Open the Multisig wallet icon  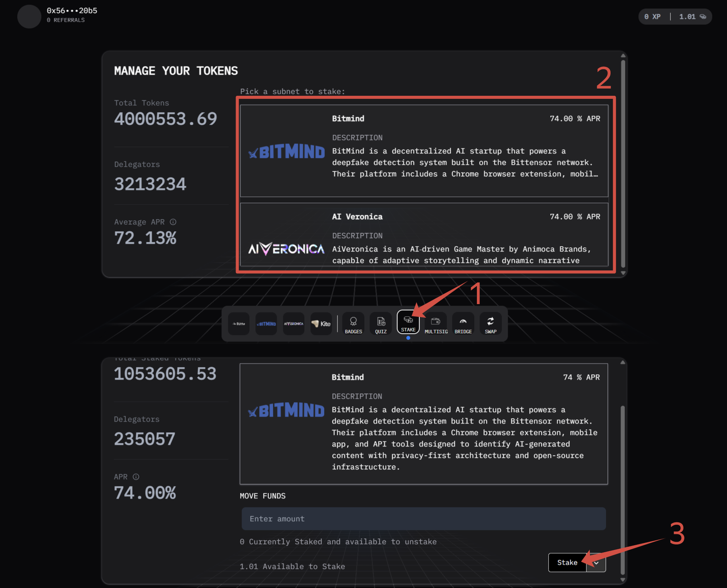point(436,324)
